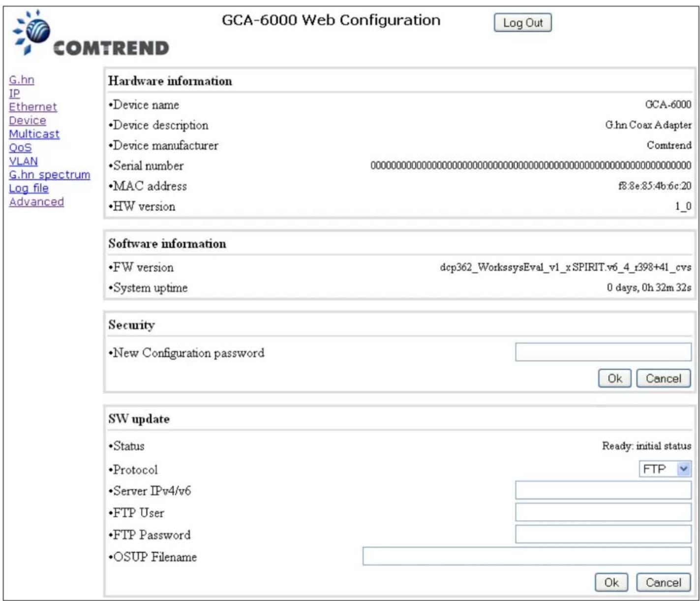Focus the Server IPv4/v6 field
Image resolution: width=700 pixels, height=601 pixels.
tap(603, 490)
